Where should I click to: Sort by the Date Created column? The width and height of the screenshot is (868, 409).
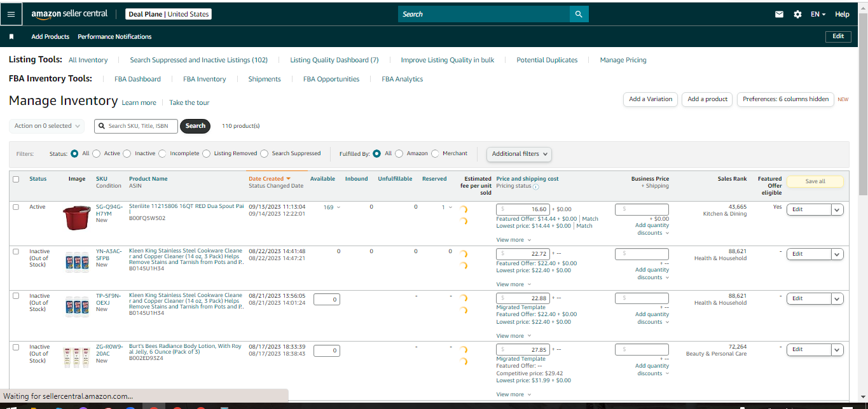(269, 179)
